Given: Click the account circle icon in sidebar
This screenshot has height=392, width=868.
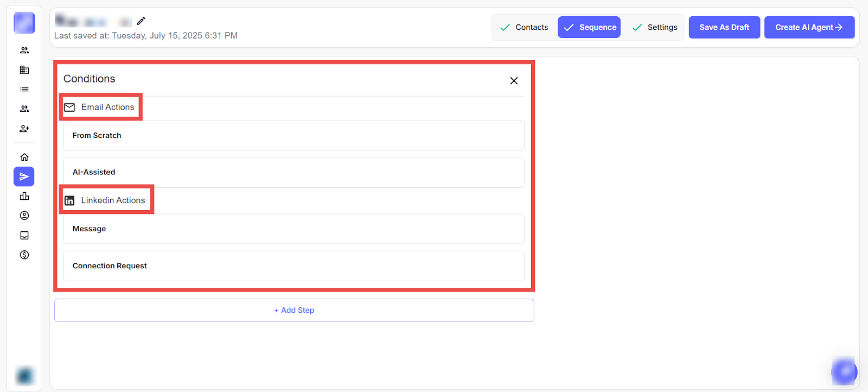Looking at the screenshot, I should click(x=24, y=216).
